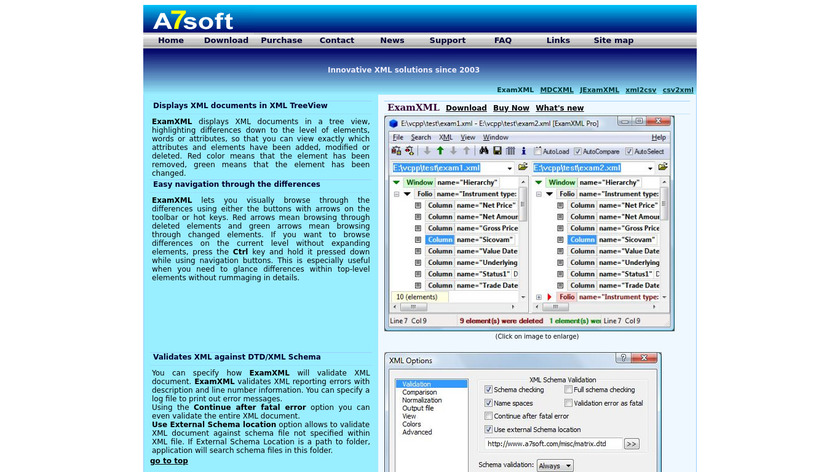Viewport: 840px width, 472px height.
Task: Click green triangle beside left pane Window element
Action: (x=396, y=182)
